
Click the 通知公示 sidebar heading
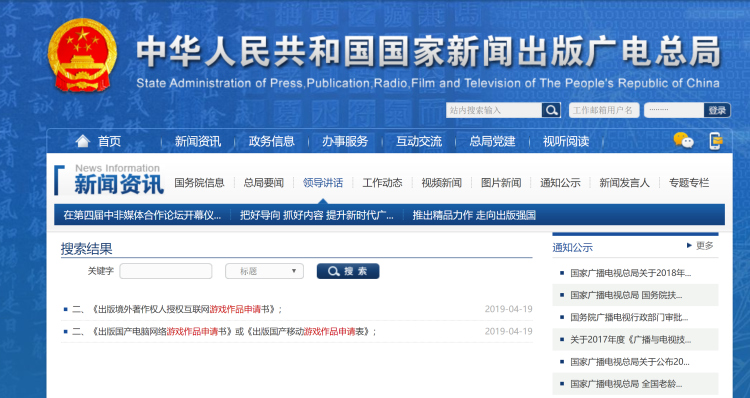(573, 247)
